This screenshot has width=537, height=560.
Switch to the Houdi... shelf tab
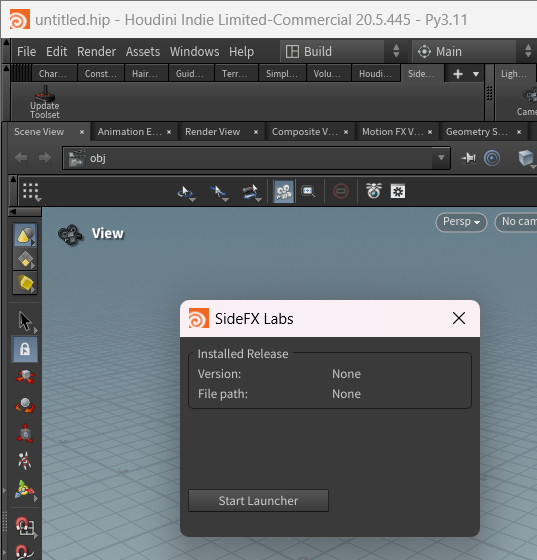(x=376, y=74)
